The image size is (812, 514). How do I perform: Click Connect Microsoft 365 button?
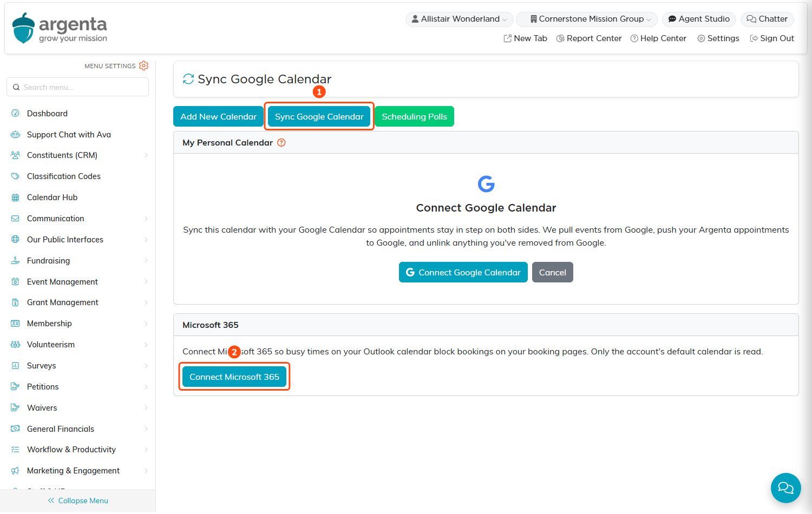234,377
